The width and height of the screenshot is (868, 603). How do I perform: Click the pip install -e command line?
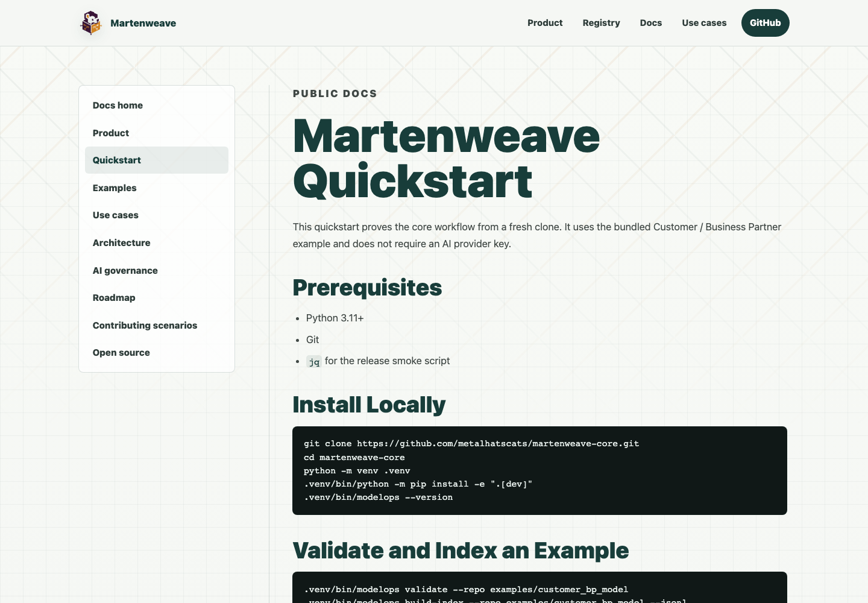(418, 484)
